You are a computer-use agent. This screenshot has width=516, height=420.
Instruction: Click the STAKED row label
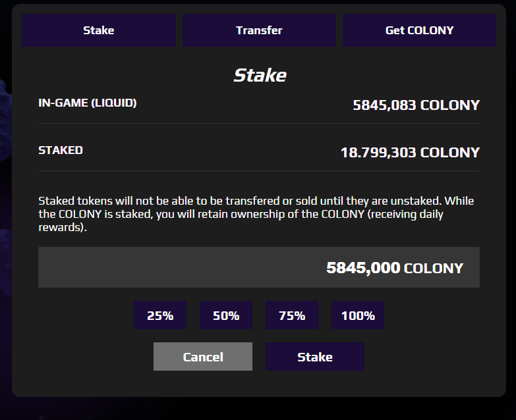point(61,150)
